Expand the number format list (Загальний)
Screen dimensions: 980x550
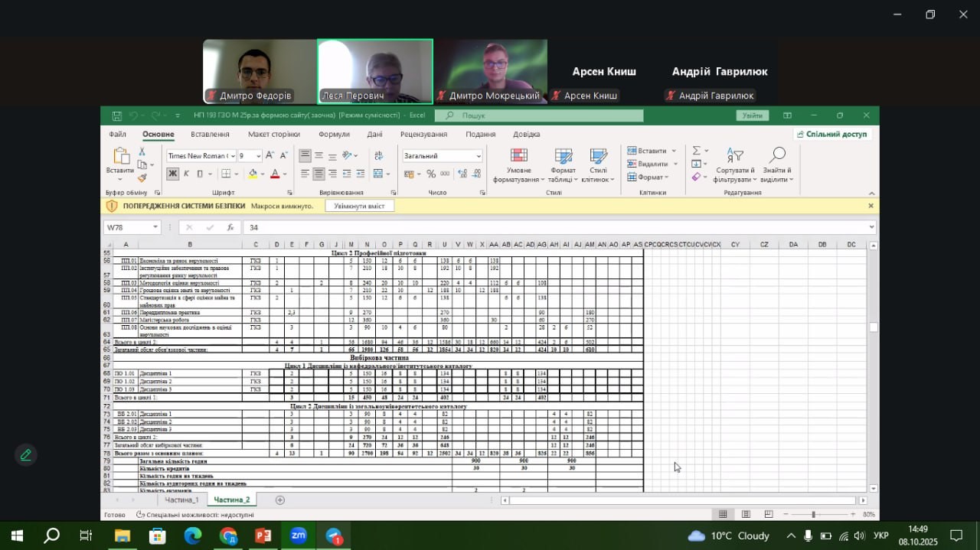pyautogui.click(x=479, y=156)
